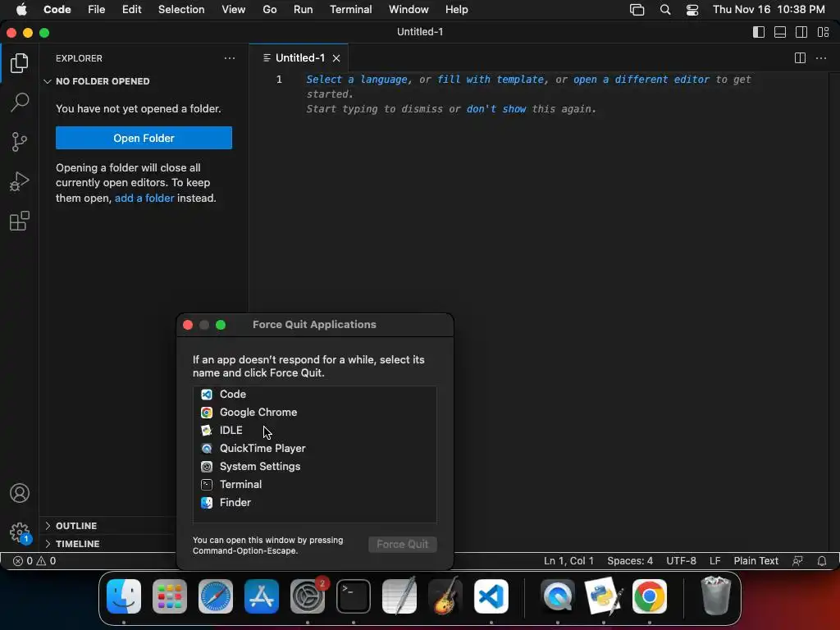
Task: Open QuickTime Player from the Dock
Action: (558, 596)
